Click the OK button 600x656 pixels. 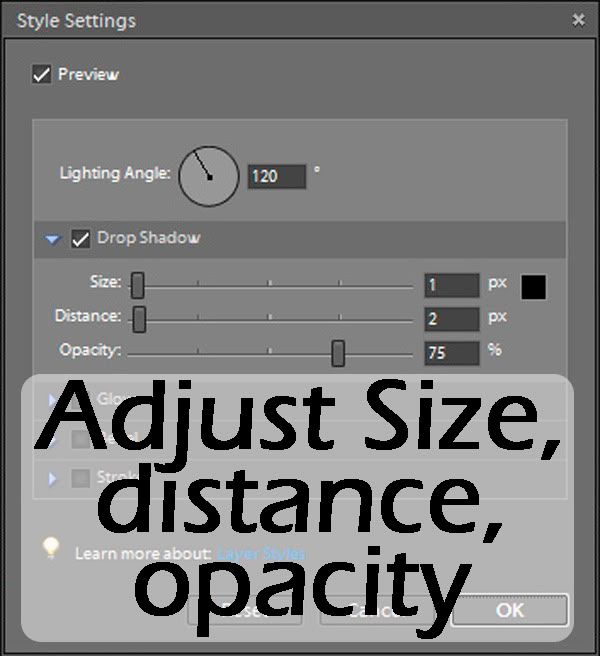click(x=510, y=610)
